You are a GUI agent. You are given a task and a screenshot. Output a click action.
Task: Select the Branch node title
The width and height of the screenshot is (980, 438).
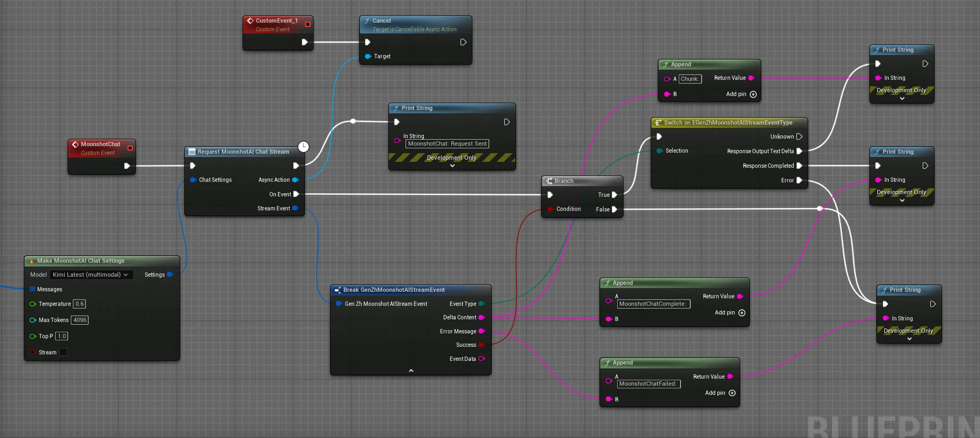[564, 181]
